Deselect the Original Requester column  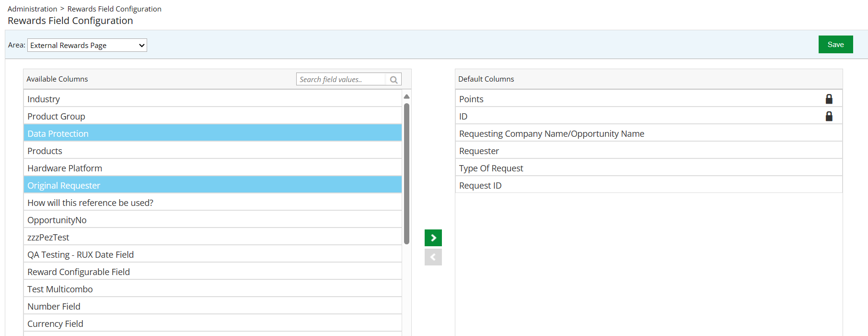coord(213,185)
